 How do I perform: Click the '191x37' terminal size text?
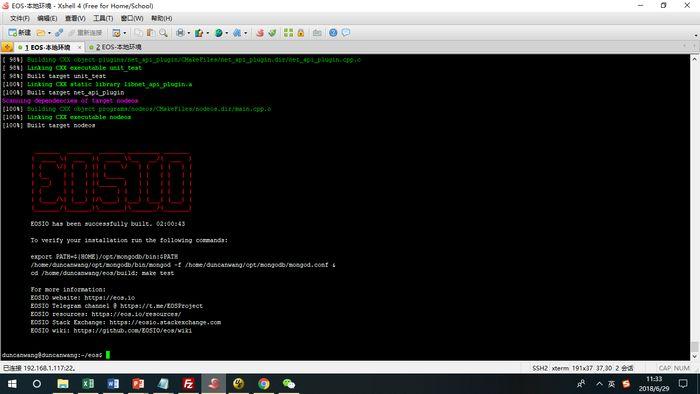[582, 368]
